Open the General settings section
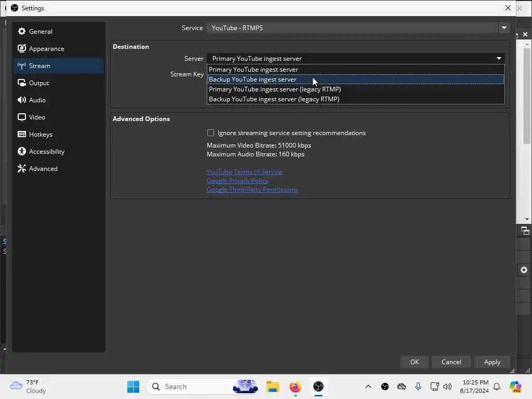 [59, 32]
